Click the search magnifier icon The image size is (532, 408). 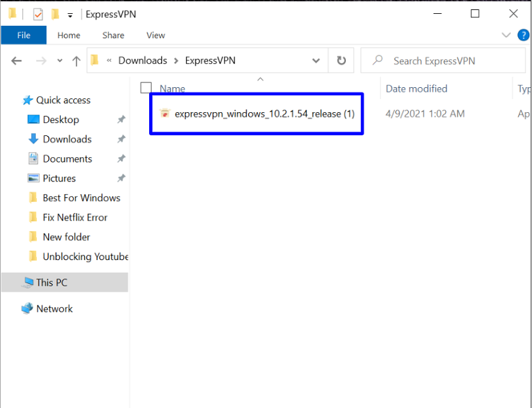(378, 60)
